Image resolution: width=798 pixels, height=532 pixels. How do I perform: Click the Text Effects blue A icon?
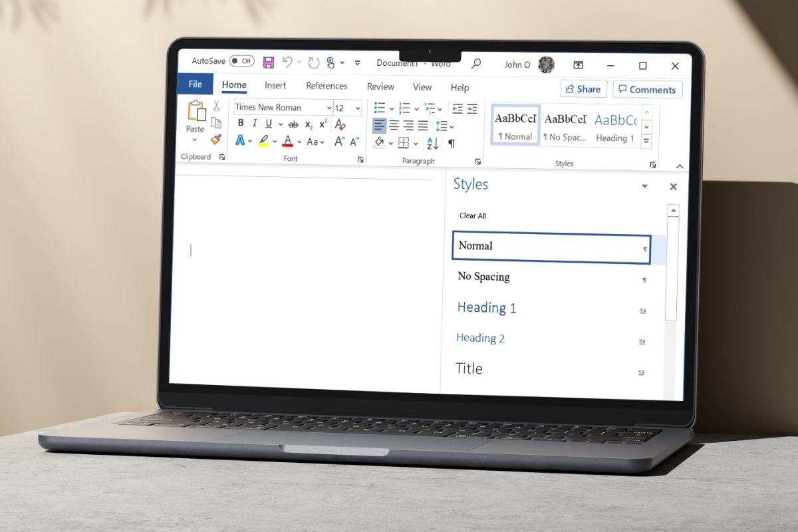(x=240, y=140)
